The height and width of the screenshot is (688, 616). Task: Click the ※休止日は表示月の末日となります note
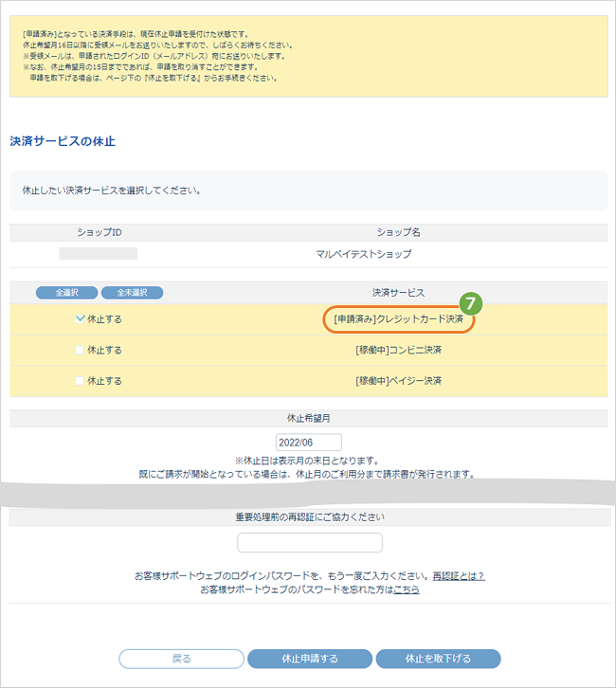[307, 461]
